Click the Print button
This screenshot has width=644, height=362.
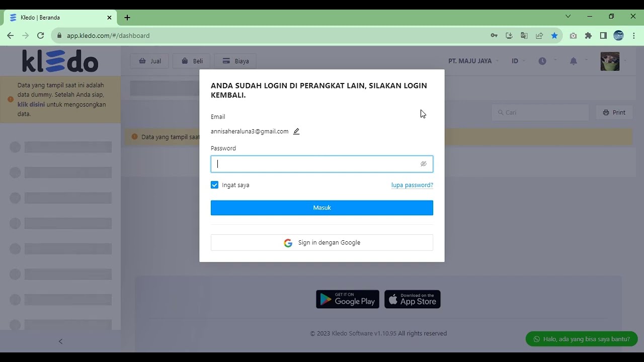[x=614, y=113]
